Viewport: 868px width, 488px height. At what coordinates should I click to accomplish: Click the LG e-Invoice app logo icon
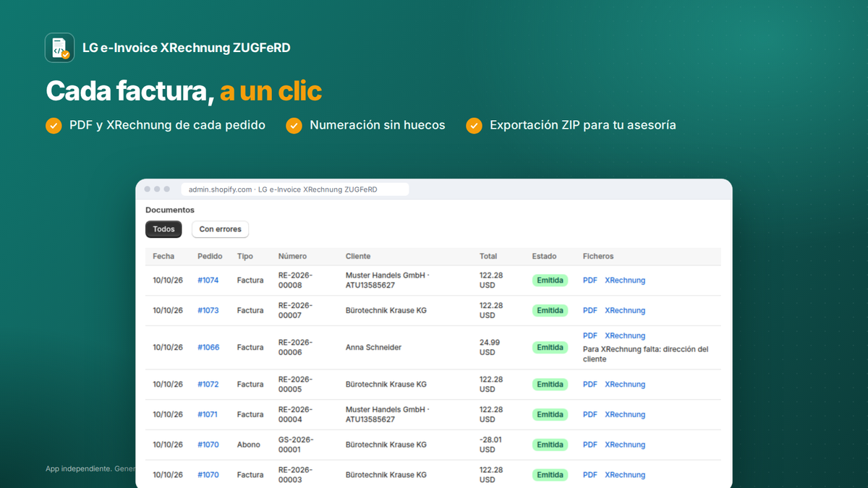click(x=59, y=48)
